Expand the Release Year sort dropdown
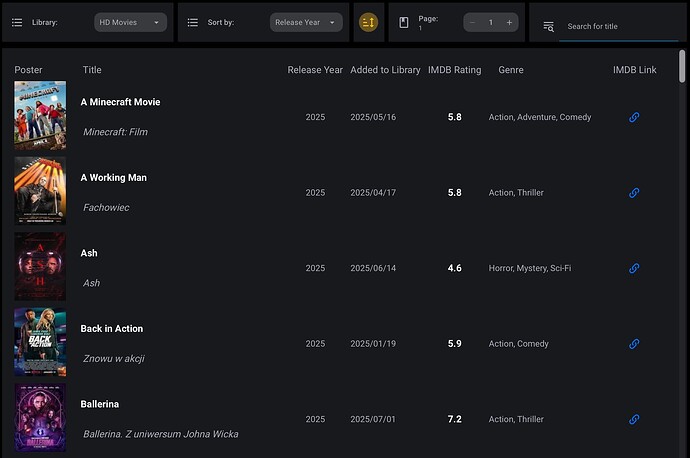 point(306,22)
